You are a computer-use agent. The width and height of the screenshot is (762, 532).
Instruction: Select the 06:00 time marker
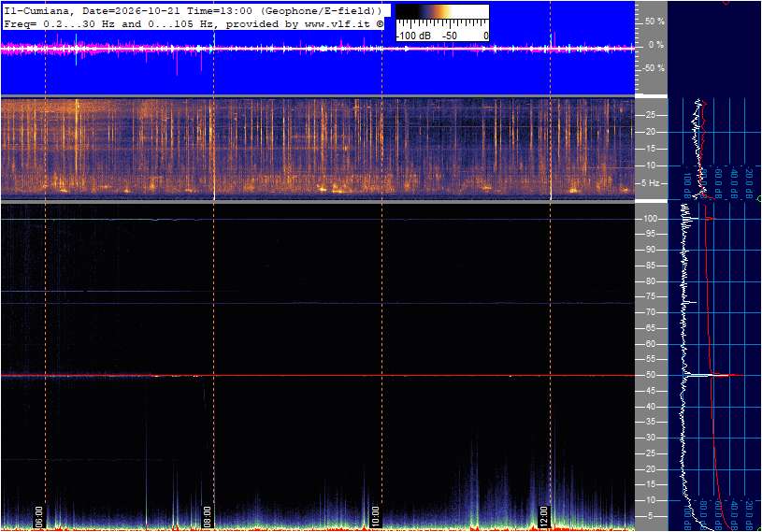click(x=38, y=516)
